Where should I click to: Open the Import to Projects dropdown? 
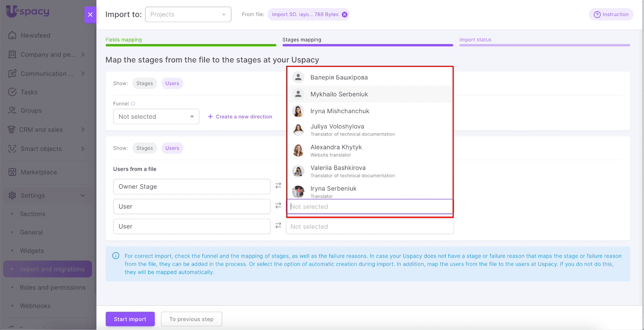188,14
